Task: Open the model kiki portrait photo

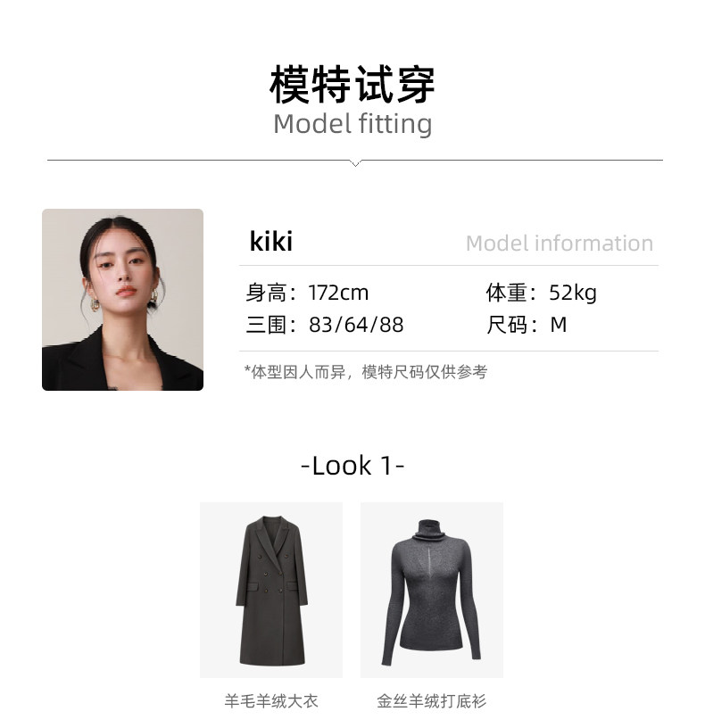Action: coord(122,300)
